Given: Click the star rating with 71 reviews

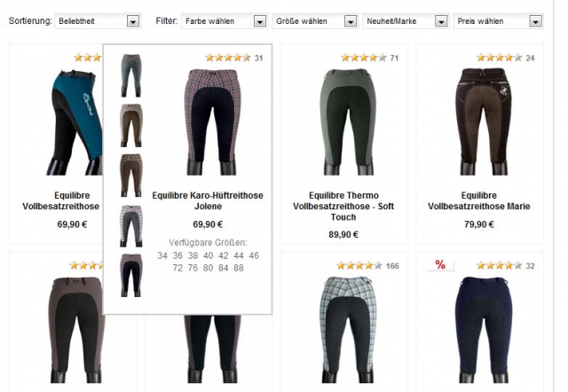Looking at the screenshot, I should click(x=369, y=58).
